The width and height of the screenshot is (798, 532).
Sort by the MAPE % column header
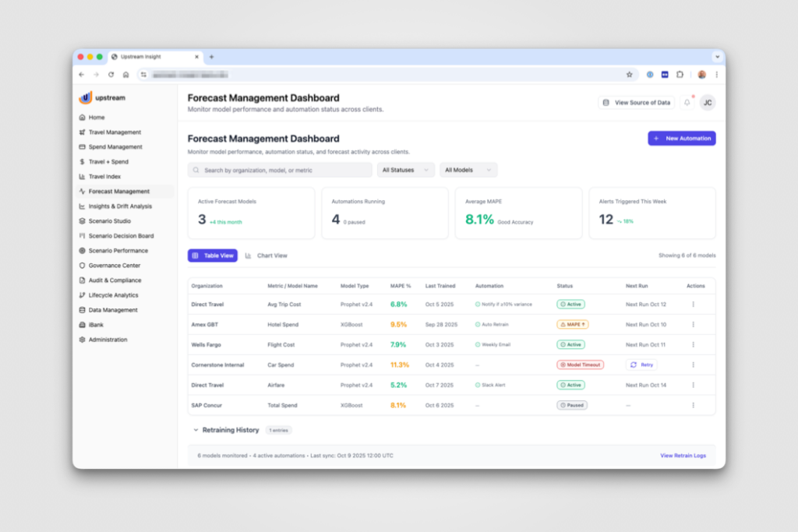point(401,286)
